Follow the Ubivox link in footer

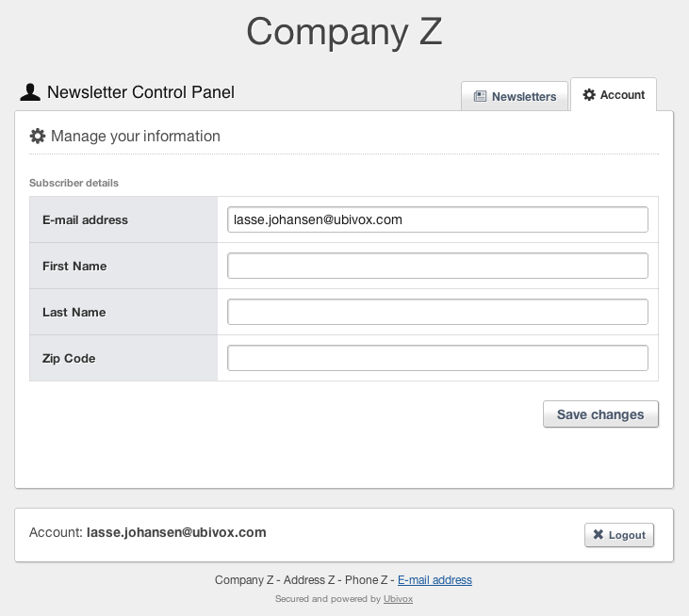click(x=398, y=599)
